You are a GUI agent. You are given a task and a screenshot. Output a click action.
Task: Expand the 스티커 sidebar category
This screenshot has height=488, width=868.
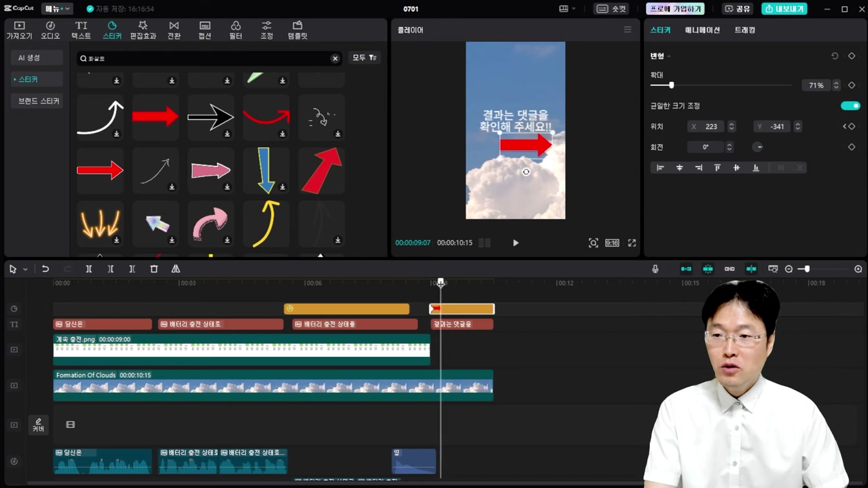click(36, 79)
